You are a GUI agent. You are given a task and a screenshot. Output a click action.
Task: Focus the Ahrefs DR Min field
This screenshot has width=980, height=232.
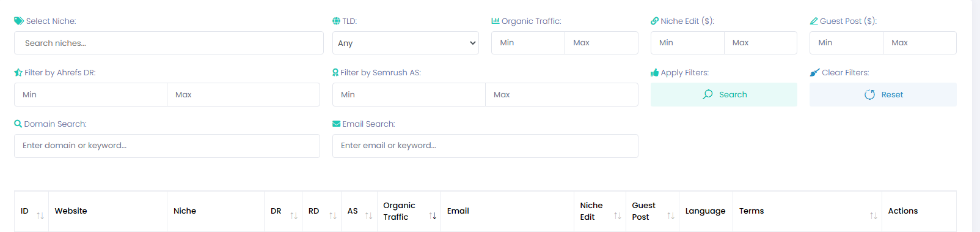[x=90, y=94]
